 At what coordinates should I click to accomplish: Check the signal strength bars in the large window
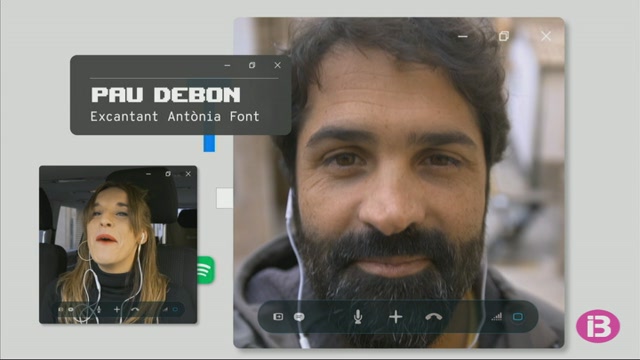(x=497, y=316)
